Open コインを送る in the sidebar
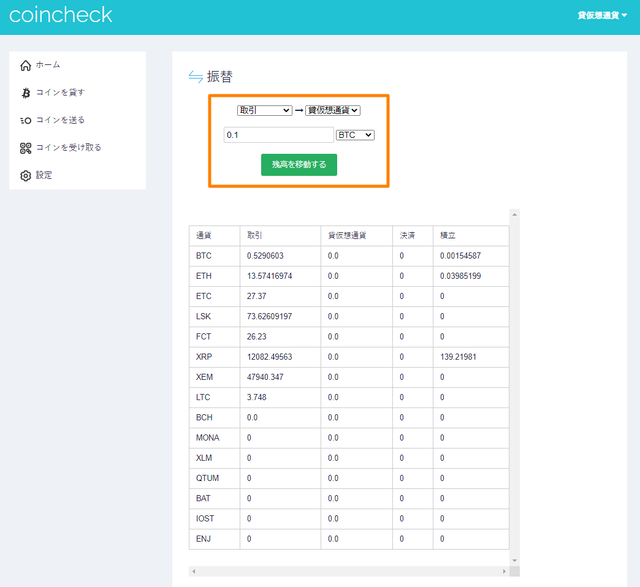 tap(60, 120)
